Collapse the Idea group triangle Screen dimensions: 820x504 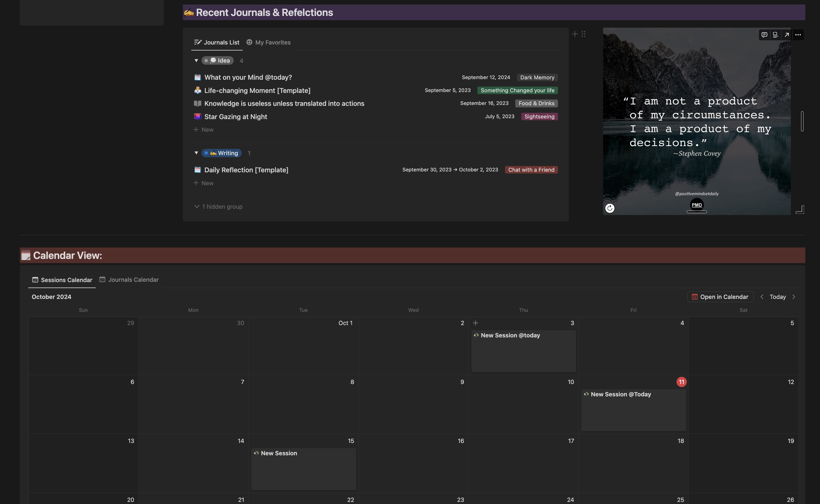(x=196, y=60)
